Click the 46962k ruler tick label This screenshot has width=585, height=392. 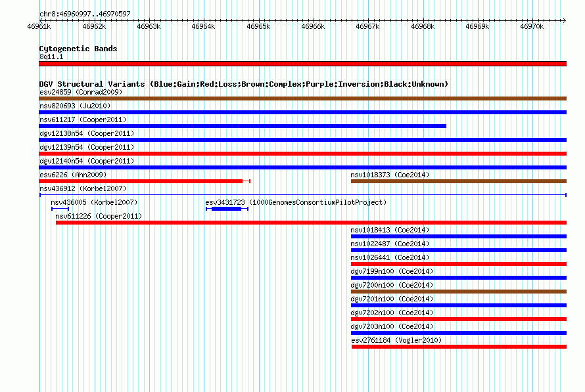(94, 26)
